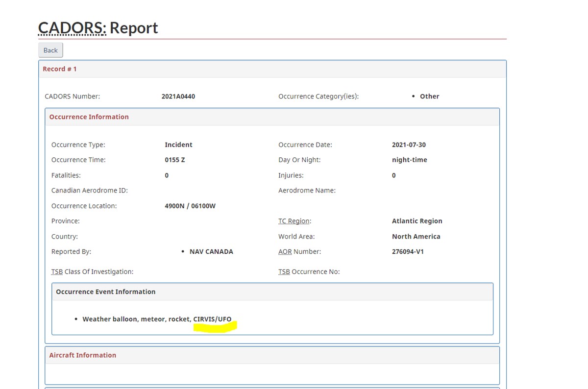The height and width of the screenshot is (389, 588).
Task: Click the Back button
Action: pyautogui.click(x=50, y=50)
